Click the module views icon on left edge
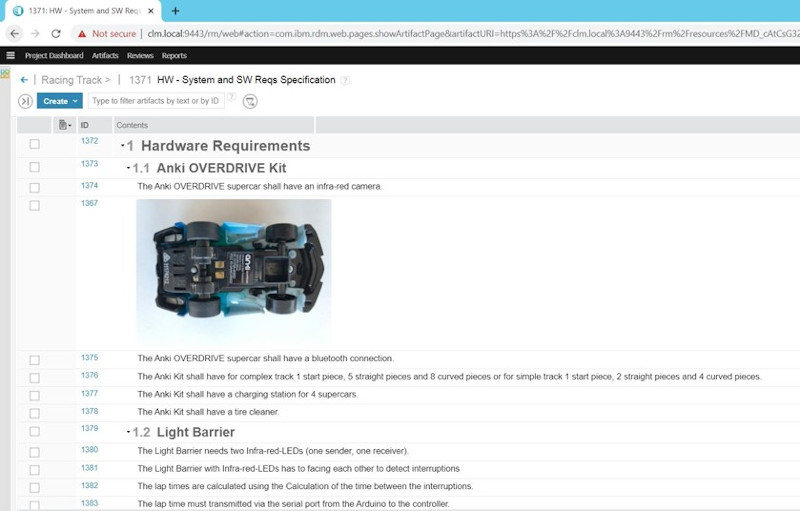 pos(5,76)
